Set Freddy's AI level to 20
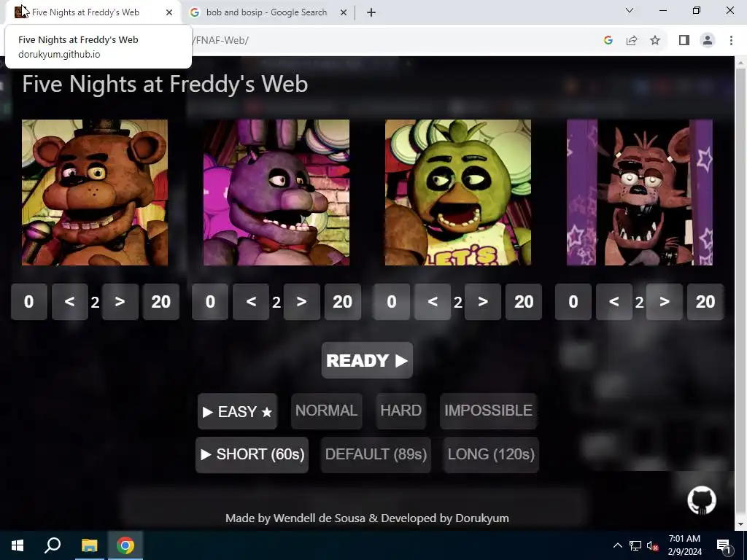 click(161, 301)
